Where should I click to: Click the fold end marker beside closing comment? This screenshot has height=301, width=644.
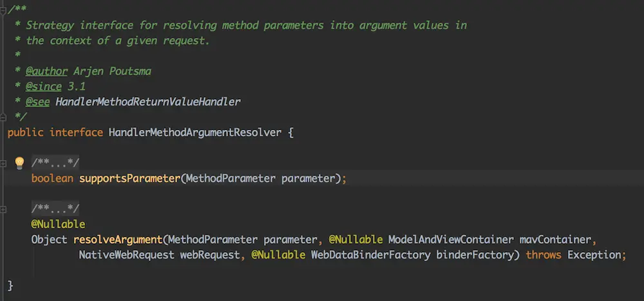(x=3, y=117)
